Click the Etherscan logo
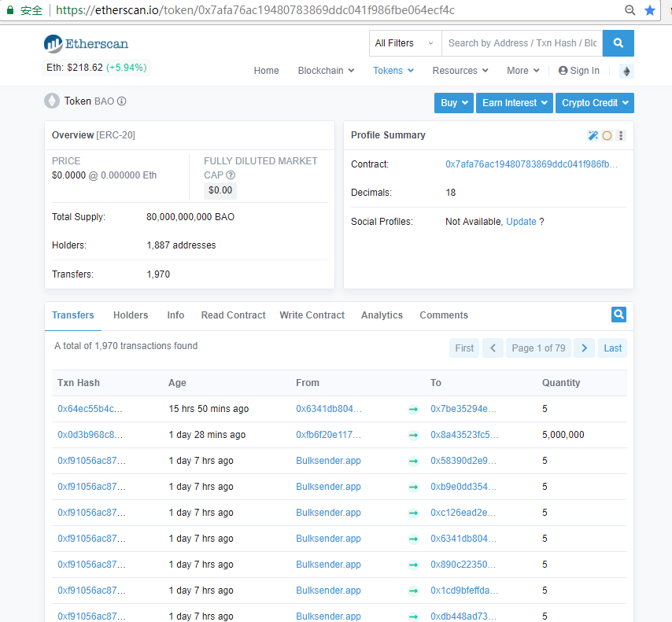The height and width of the screenshot is (622, 672). (x=86, y=44)
